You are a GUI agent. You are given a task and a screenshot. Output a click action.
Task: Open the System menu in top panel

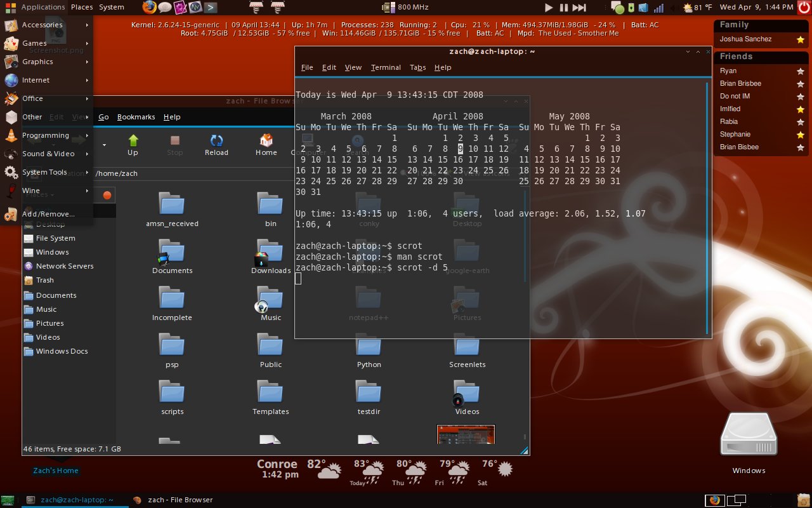point(112,7)
